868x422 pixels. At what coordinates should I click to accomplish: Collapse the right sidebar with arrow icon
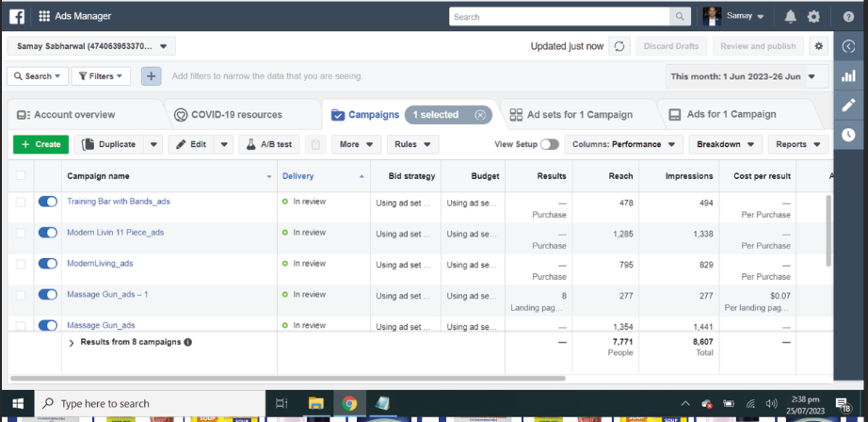click(x=848, y=47)
